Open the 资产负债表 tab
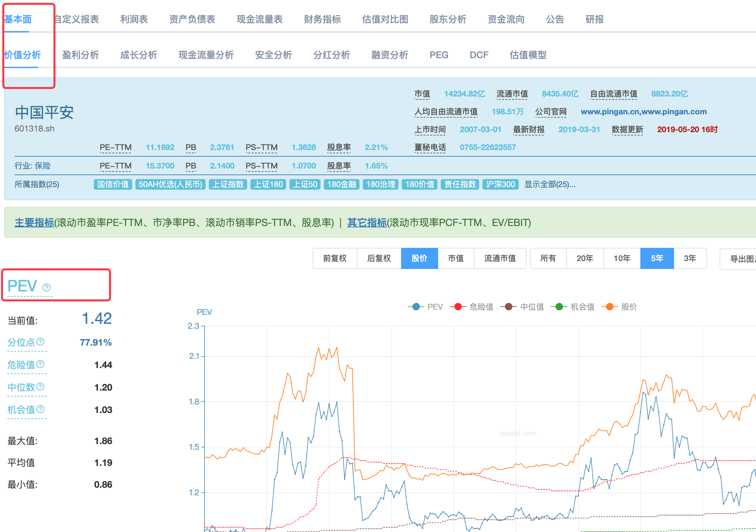 coord(192,19)
